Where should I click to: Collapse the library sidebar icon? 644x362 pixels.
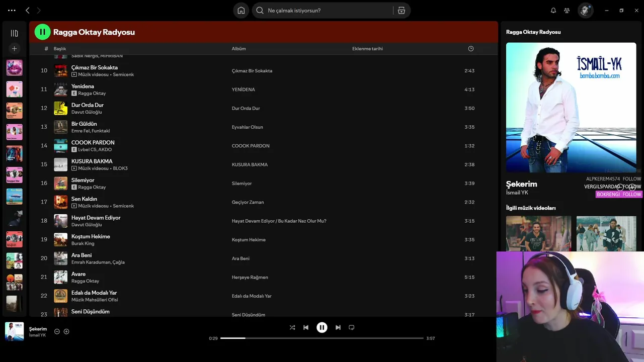pos(14,33)
